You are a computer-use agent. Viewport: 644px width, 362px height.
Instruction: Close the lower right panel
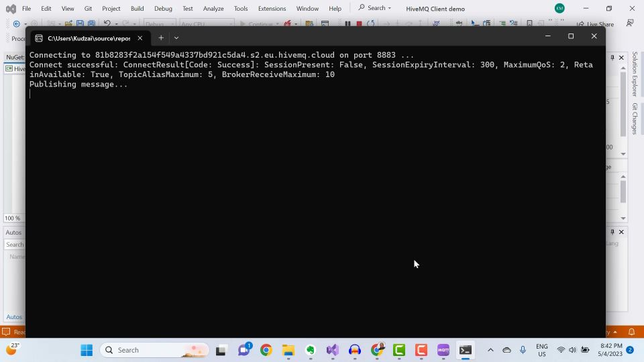click(x=621, y=232)
